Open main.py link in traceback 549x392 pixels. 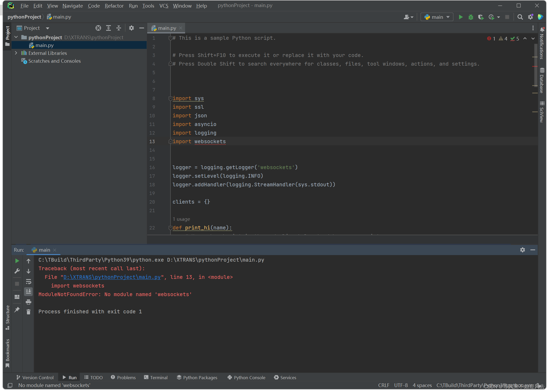click(112, 277)
